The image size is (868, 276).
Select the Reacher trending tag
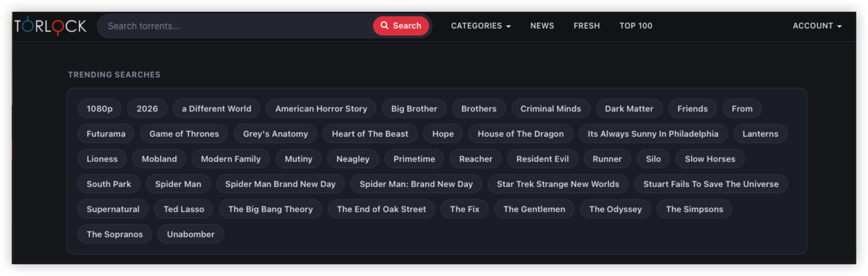(x=476, y=159)
